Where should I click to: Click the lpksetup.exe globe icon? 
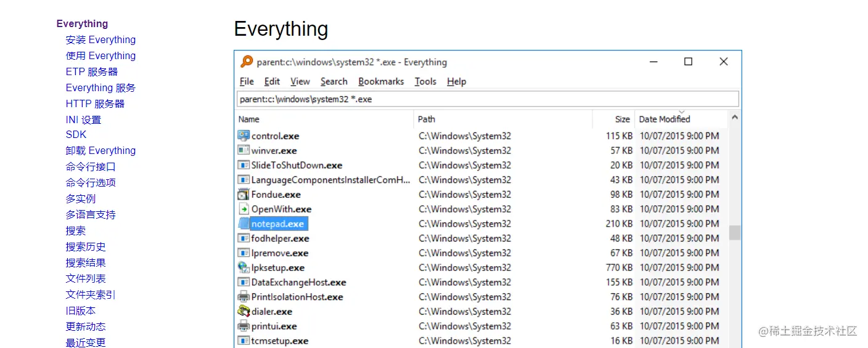(244, 267)
